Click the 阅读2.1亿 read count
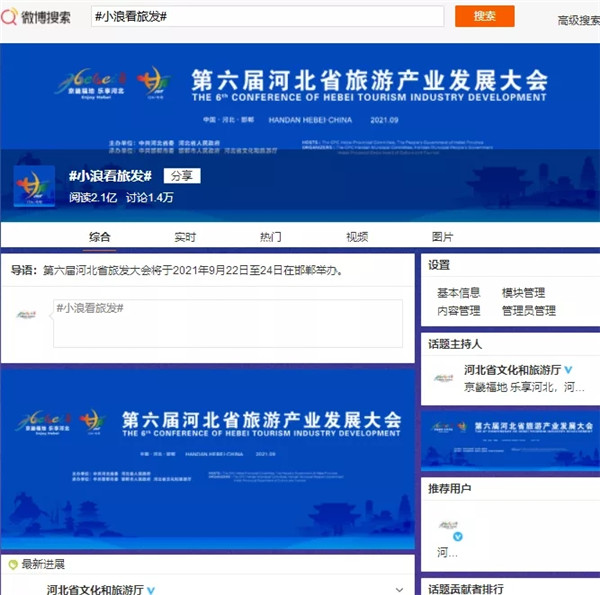 [x=93, y=197]
